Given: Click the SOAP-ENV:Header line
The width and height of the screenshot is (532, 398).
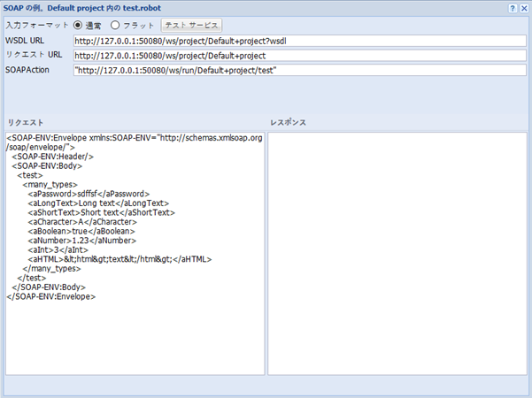Looking at the screenshot, I should 53,157.
